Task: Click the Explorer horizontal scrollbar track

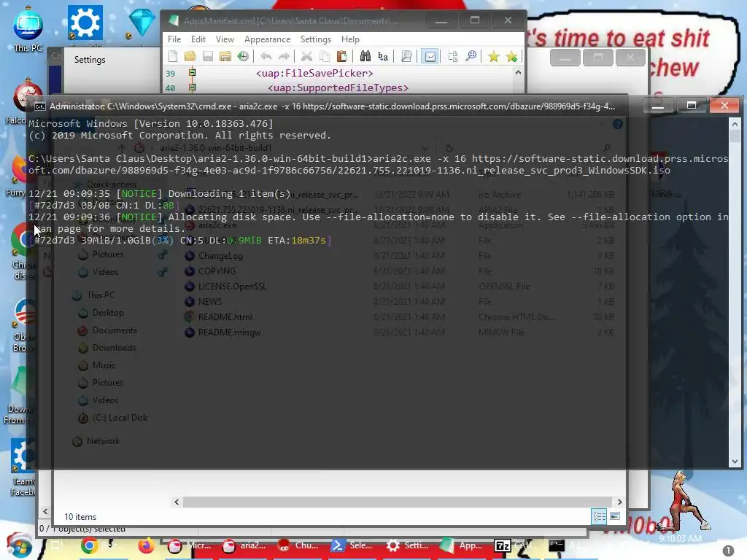Action: click(398, 502)
